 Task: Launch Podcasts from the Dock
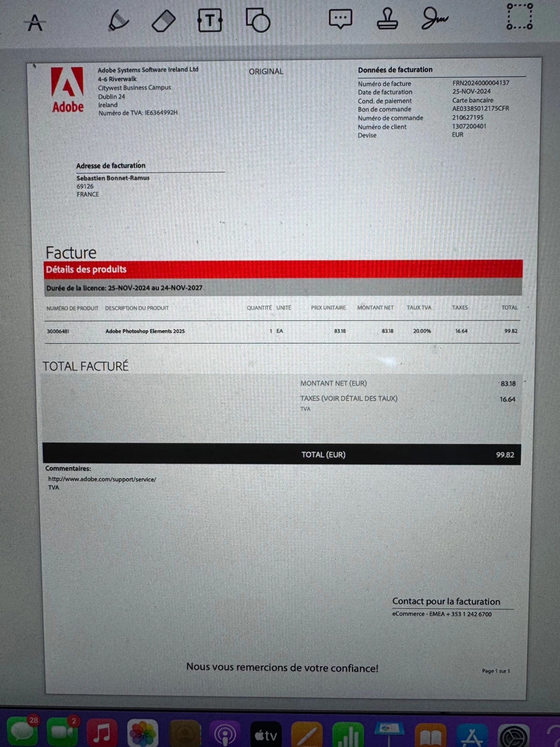pos(225,734)
